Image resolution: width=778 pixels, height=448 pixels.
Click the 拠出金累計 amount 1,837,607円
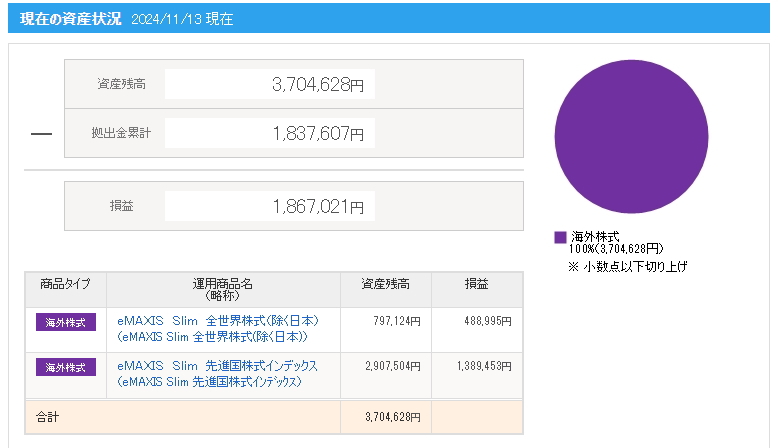317,133
